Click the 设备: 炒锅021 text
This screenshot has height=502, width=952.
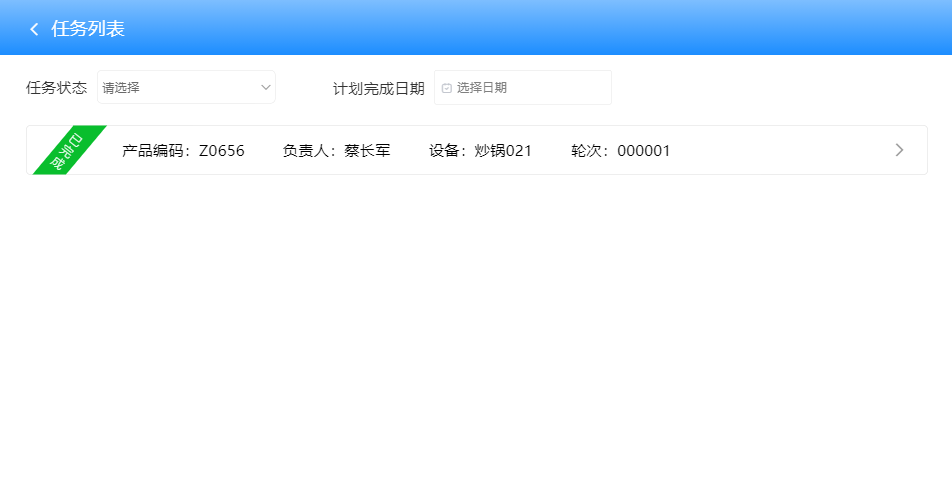tap(480, 151)
